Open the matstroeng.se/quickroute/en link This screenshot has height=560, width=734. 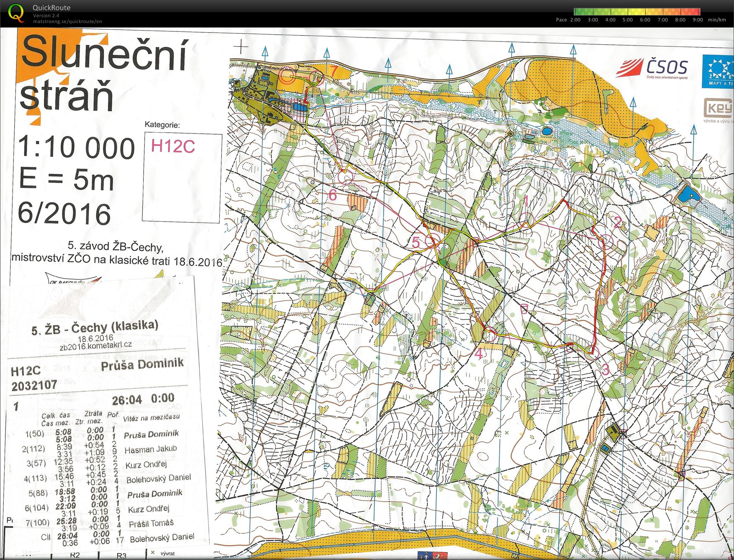click(67, 21)
